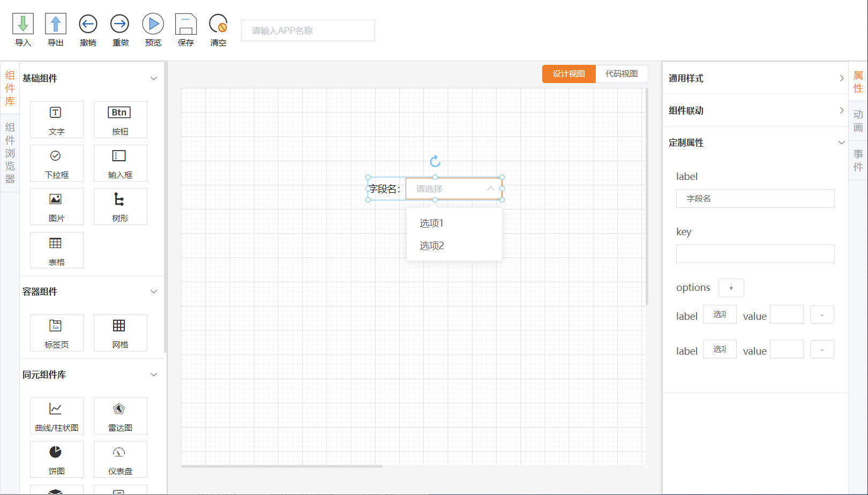The height and width of the screenshot is (495, 868).
Task: Select the 曲线/柱状图 chart component
Action: pos(57,416)
